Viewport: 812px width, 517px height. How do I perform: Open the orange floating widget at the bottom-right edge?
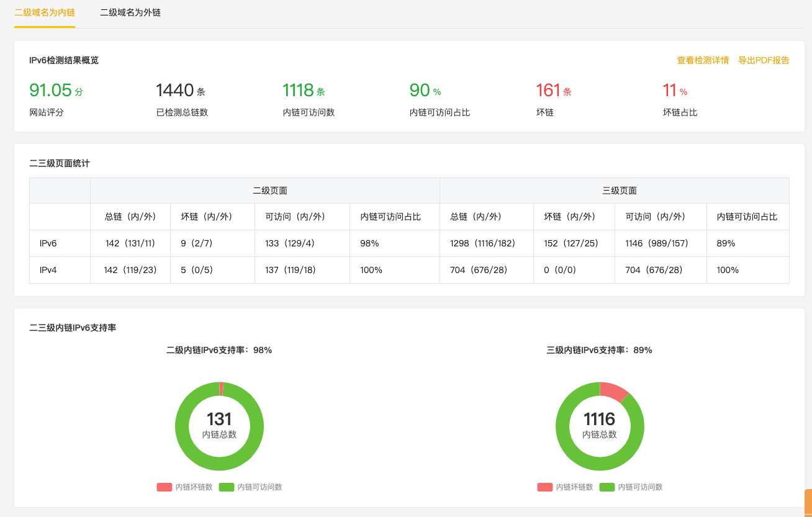pyautogui.click(x=808, y=503)
